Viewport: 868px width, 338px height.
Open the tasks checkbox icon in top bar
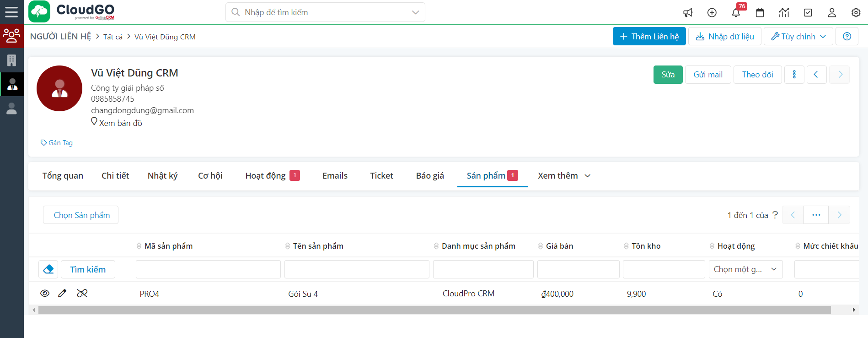tap(808, 13)
